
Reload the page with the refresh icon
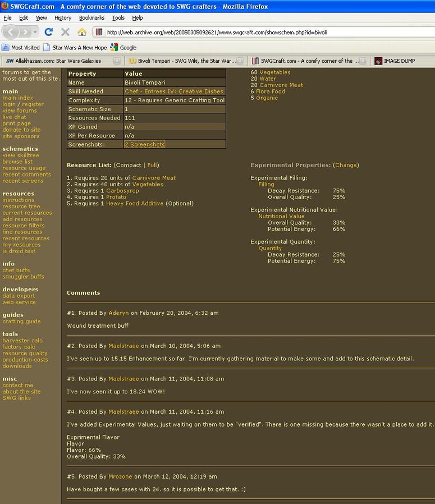click(49, 32)
